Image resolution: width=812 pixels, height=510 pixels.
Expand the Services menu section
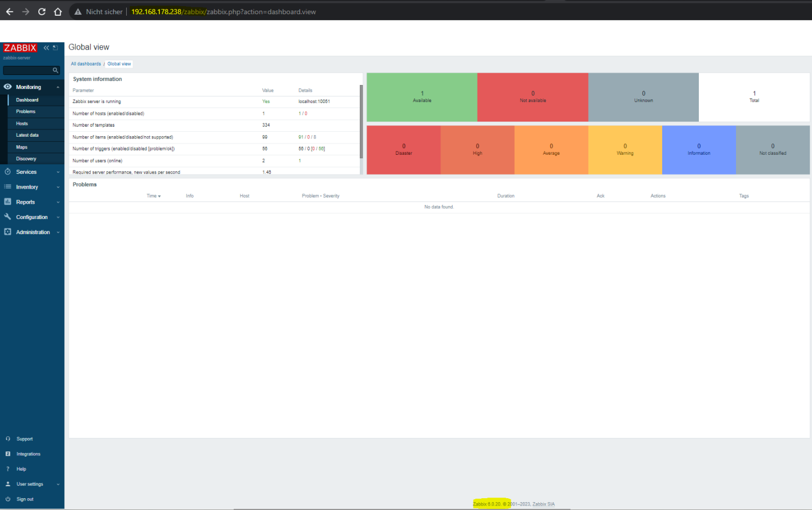(x=32, y=172)
